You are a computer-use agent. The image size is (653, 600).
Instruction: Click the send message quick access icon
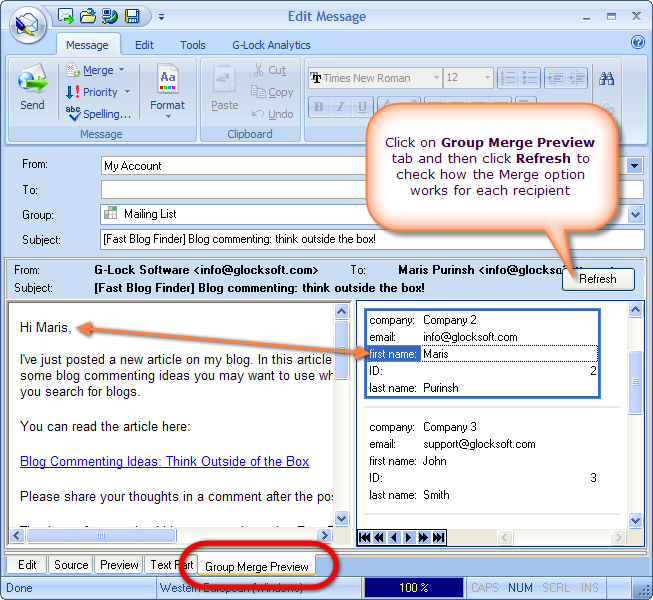pos(66,16)
